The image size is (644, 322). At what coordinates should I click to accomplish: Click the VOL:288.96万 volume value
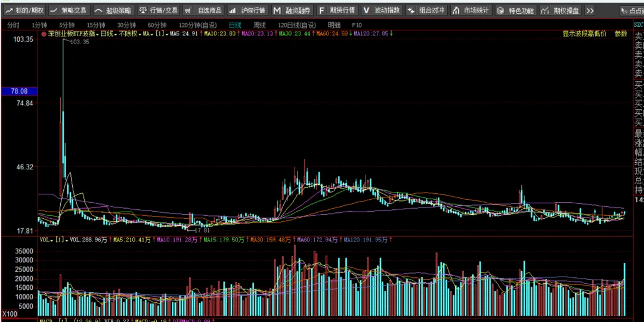89,240
